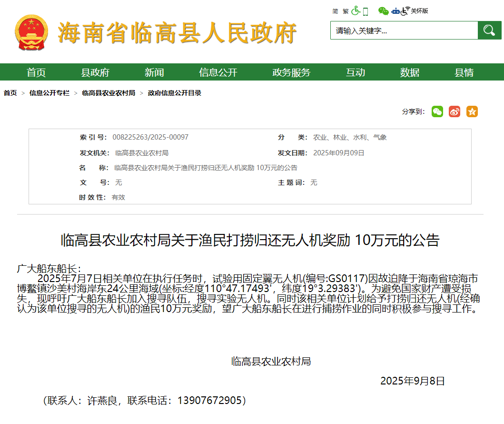504x424 pixels.
Task: Share the notice to Sina Weibo
Action: click(455, 111)
